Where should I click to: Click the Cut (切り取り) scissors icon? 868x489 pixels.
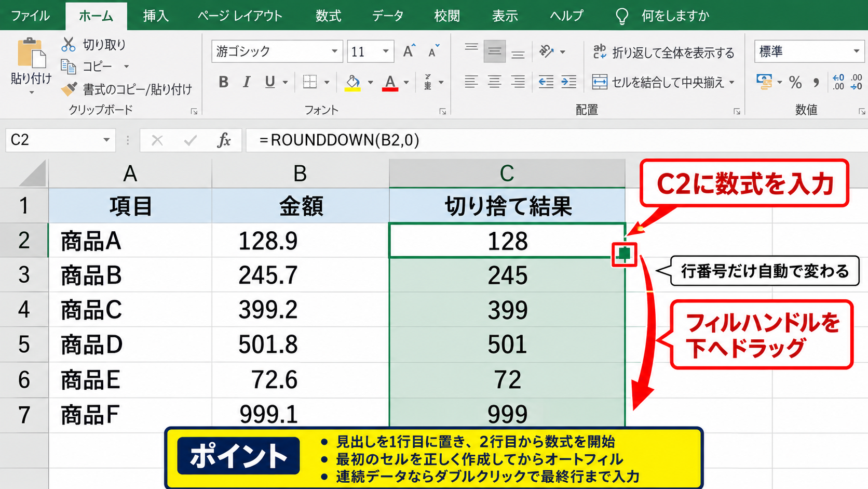(x=69, y=45)
